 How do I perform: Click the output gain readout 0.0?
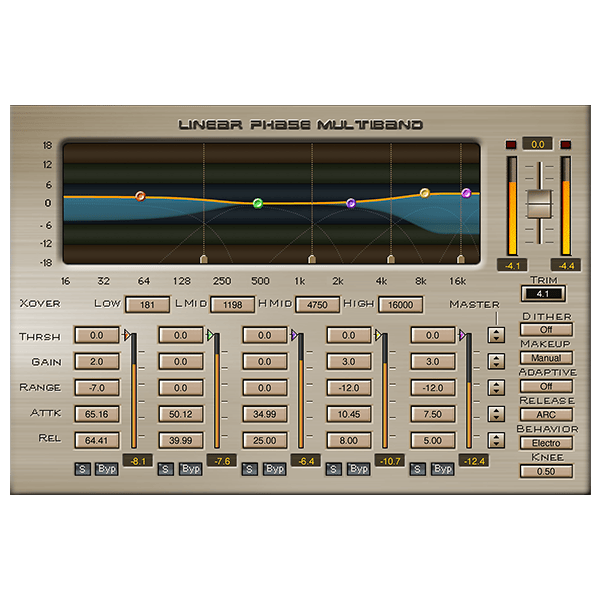(538, 144)
